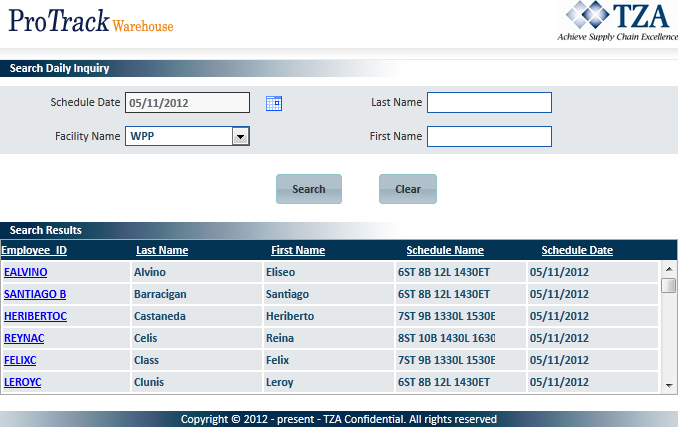Select schedule name cell in Castaneda row
This screenshot has width=678, height=427.
461,316
